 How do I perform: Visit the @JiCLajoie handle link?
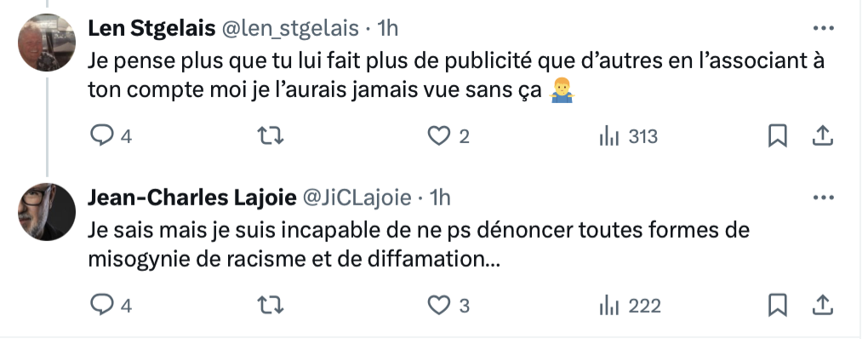(x=356, y=198)
